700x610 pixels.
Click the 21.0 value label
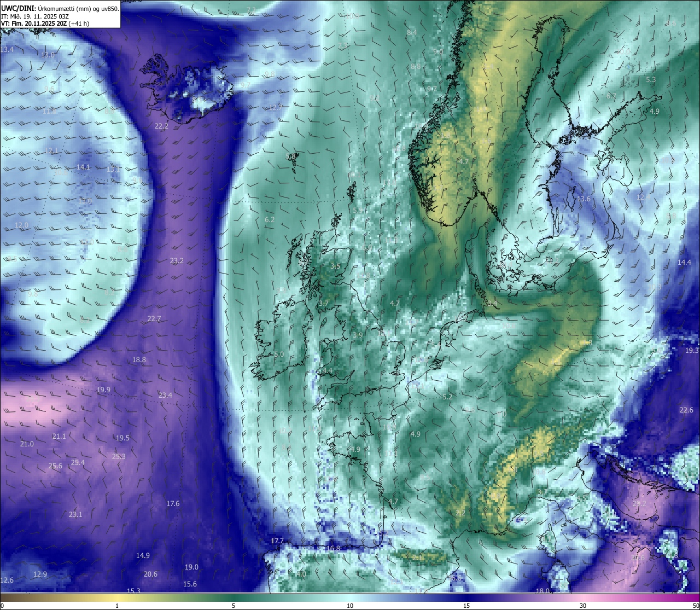(27, 444)
